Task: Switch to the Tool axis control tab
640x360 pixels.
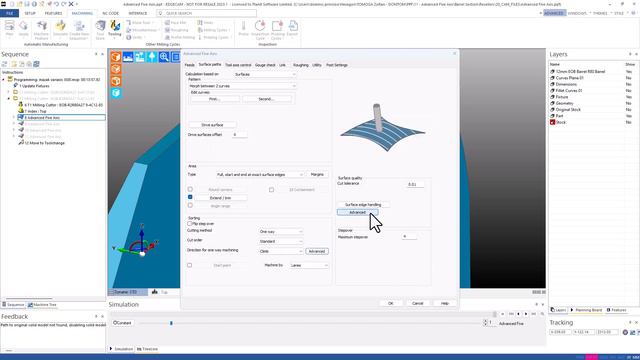Action: (x=238, y=65)
